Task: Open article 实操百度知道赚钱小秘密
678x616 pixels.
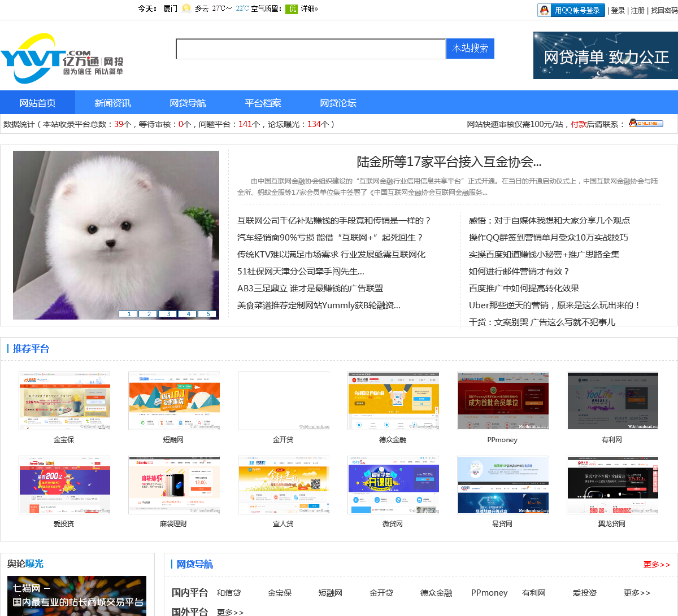Action: coord(544,255)
